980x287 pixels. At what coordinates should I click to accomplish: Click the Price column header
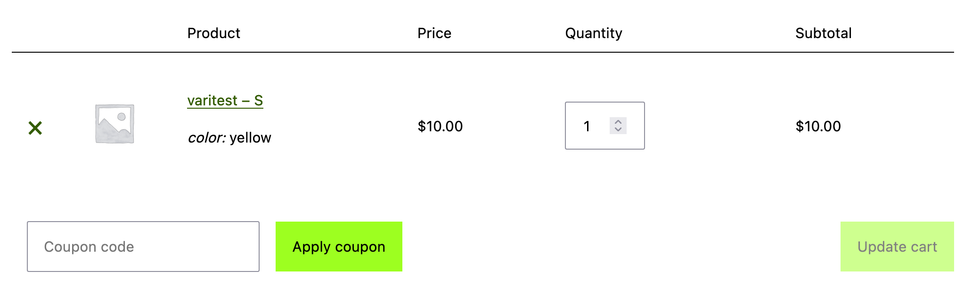point(434,33)
